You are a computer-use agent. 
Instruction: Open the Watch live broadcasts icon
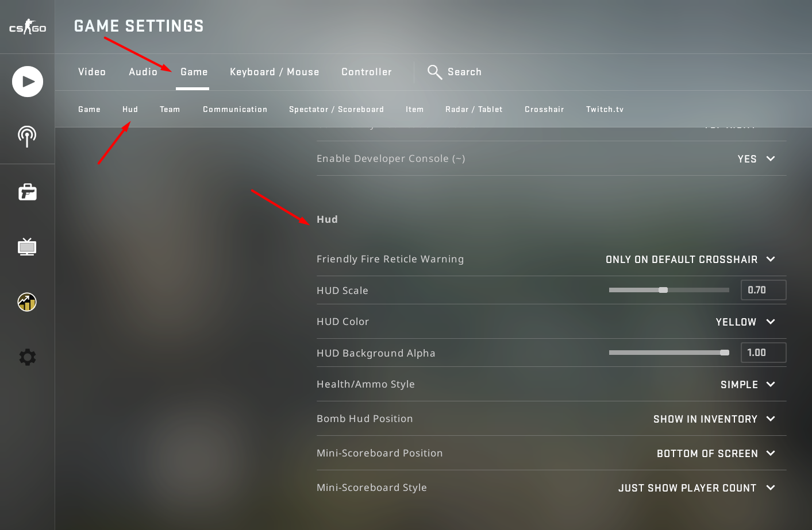point(27,137)
